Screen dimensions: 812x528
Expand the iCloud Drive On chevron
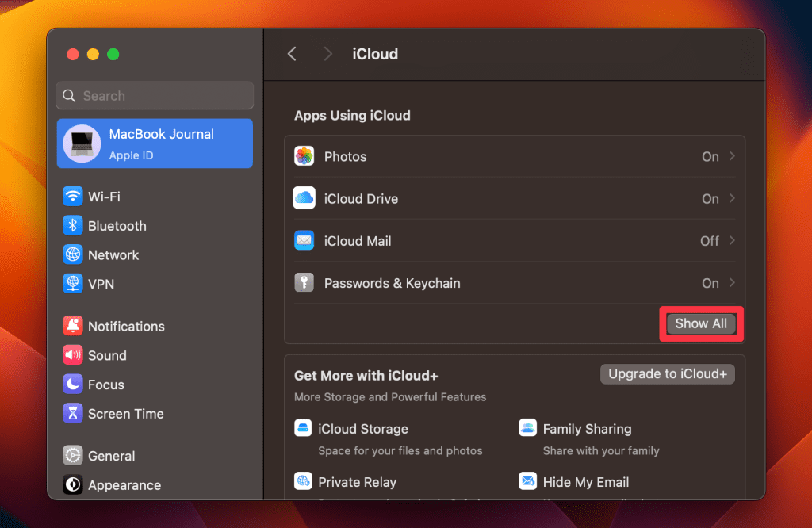click(x=732, y=198)
